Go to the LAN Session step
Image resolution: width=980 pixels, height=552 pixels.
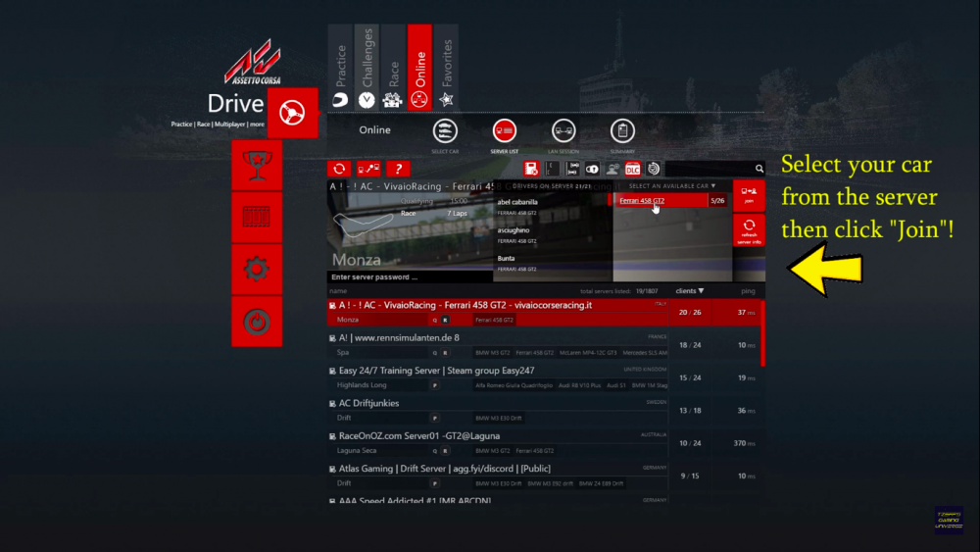[563, 131]
